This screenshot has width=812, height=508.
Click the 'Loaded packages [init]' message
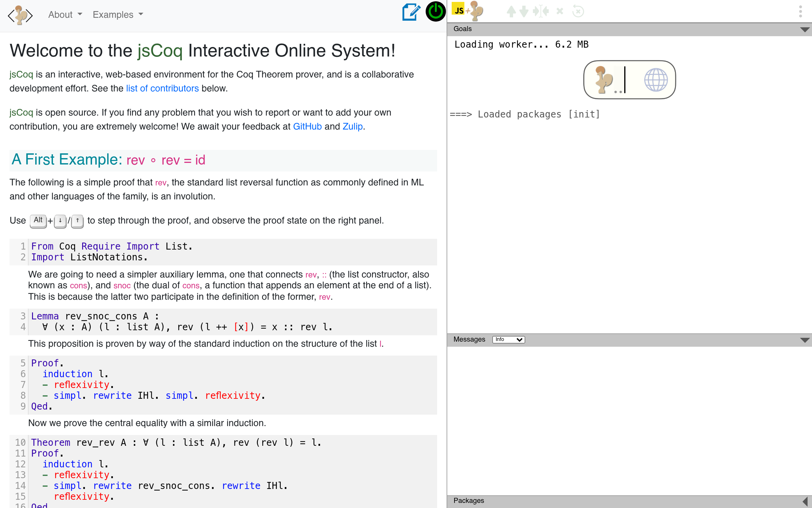pyautogui.click(x=525, y=114)
